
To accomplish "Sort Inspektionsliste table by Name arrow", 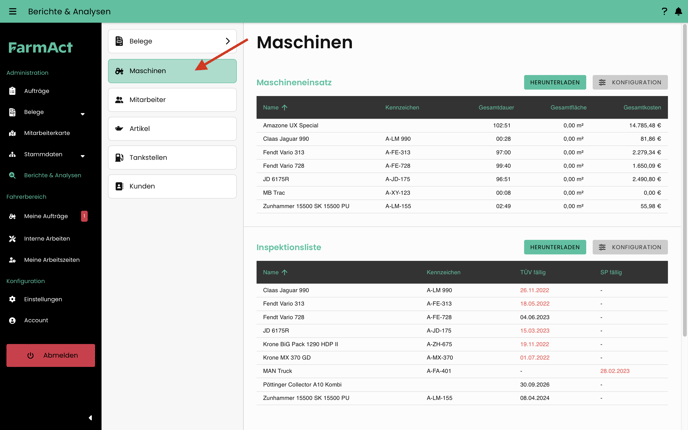I will click(284, 272).
